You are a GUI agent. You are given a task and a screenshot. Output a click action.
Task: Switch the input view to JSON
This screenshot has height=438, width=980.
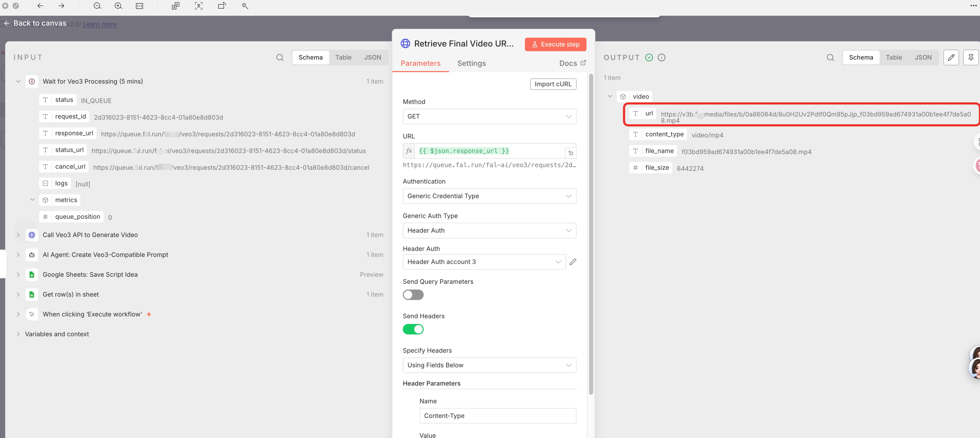[372, 57]
